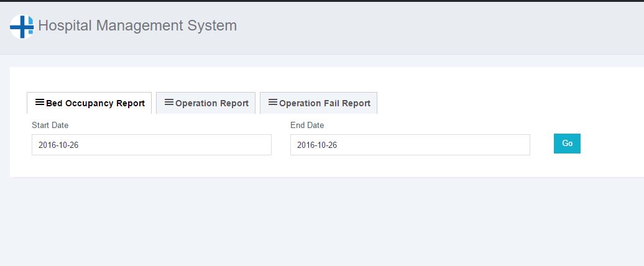This screenshot has height=266, width=644.
Task: Click the End Date label text
Action: point(307,126)
